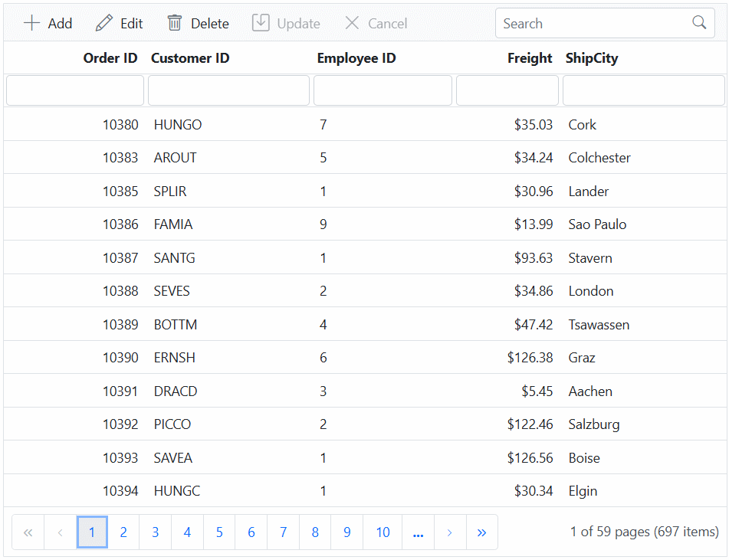Sort by the Freight column header
Image resolution: width=729 pixels, height=560 pixels.
[x=529, y=57]
